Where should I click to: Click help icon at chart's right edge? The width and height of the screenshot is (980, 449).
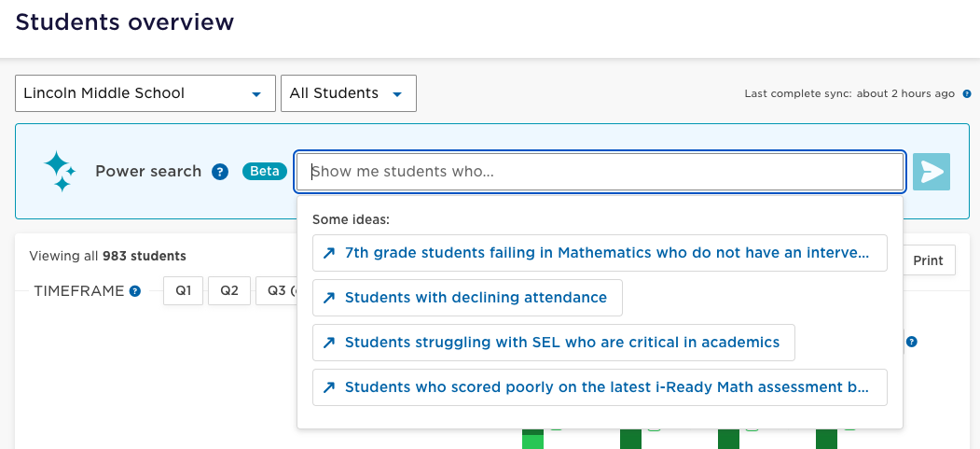(912, 342)
